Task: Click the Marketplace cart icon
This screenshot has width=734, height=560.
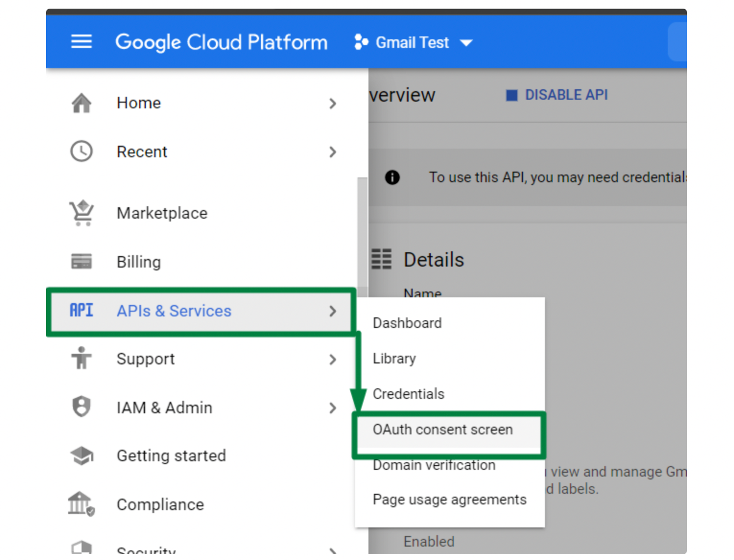Action: [x=82, y=213]
